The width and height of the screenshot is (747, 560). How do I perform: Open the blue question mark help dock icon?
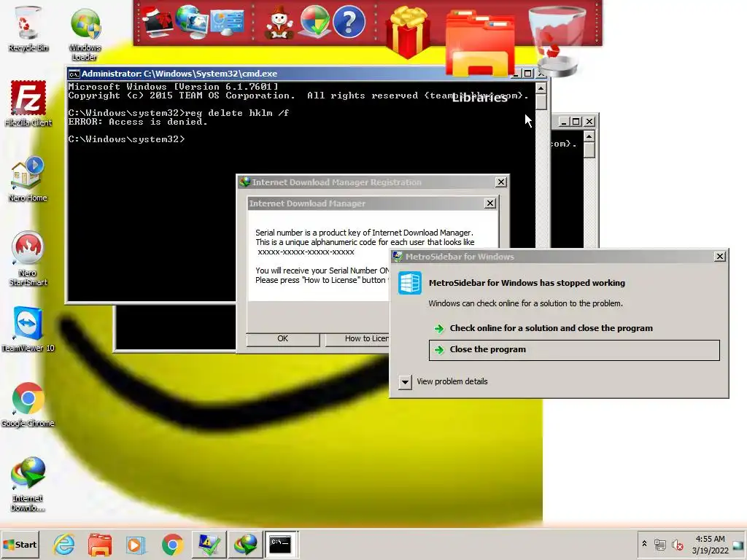coord(349,21)
